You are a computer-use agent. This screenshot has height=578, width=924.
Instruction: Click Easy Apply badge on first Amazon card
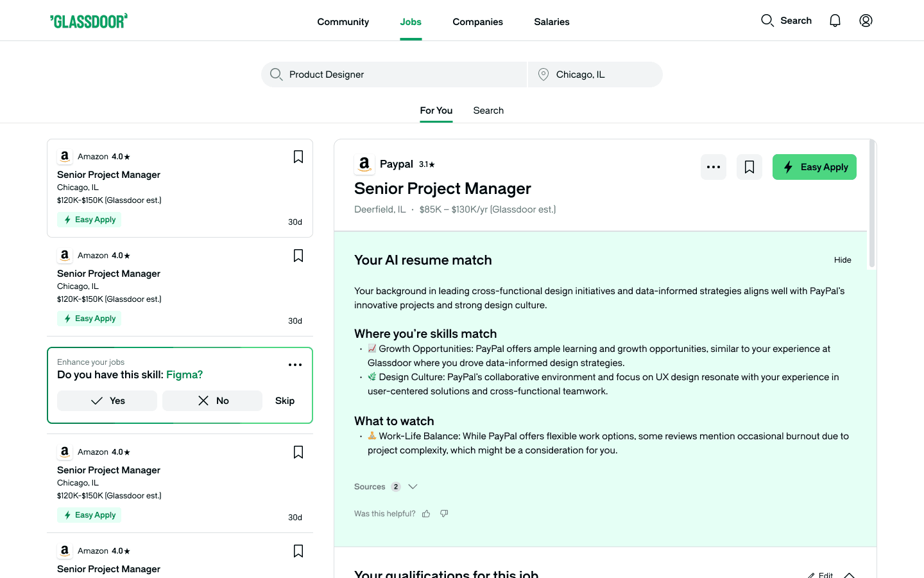[x=89, y=220]
